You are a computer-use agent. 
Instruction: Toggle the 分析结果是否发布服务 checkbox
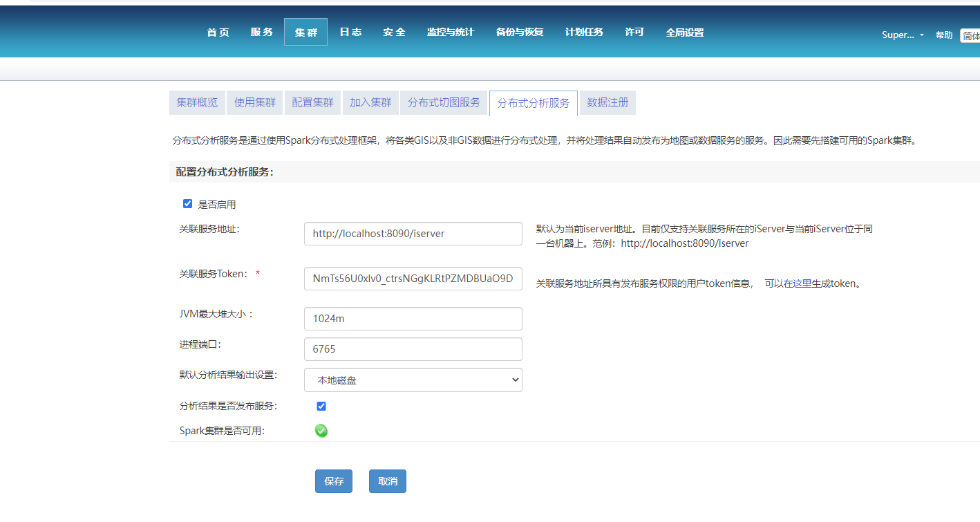(x=321, y=406)
